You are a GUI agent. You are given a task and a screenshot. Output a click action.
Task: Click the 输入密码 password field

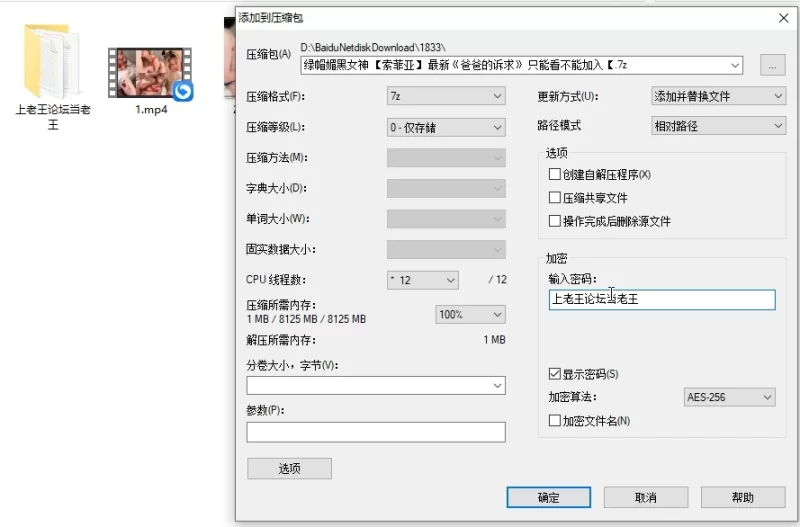[x=662, y=299]
